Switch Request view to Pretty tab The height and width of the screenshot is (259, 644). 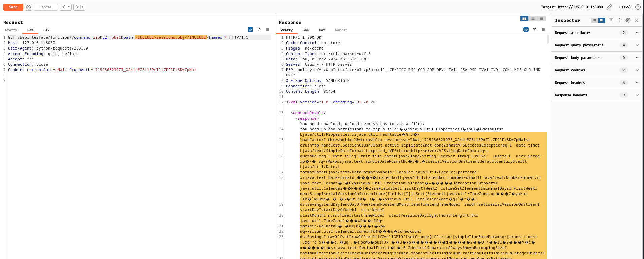pyautogui.click(x=11, y=30)
